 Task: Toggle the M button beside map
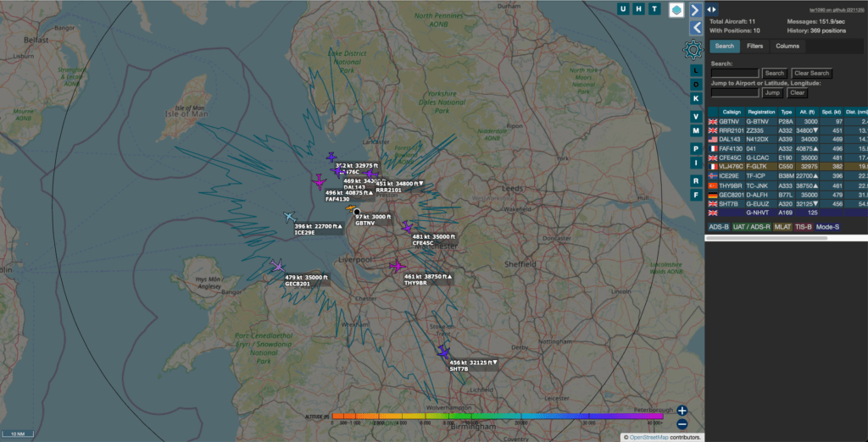[696, 130]
